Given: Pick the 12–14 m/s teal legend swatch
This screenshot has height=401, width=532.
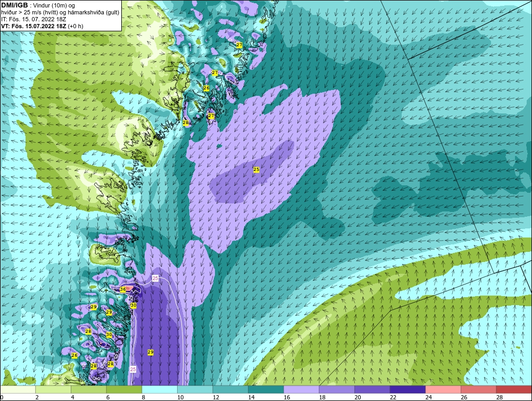Looking at the screenshot, I should pos(230,389).
